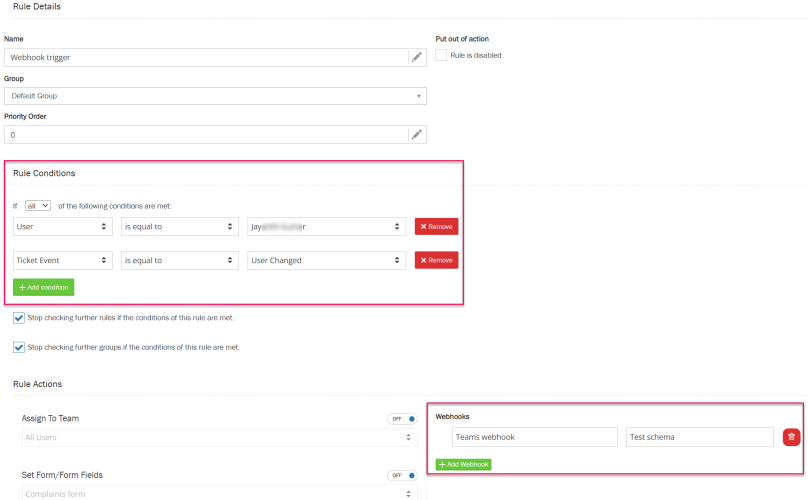Tick the 'Rule is disabled' checkbox

(441, 56)
